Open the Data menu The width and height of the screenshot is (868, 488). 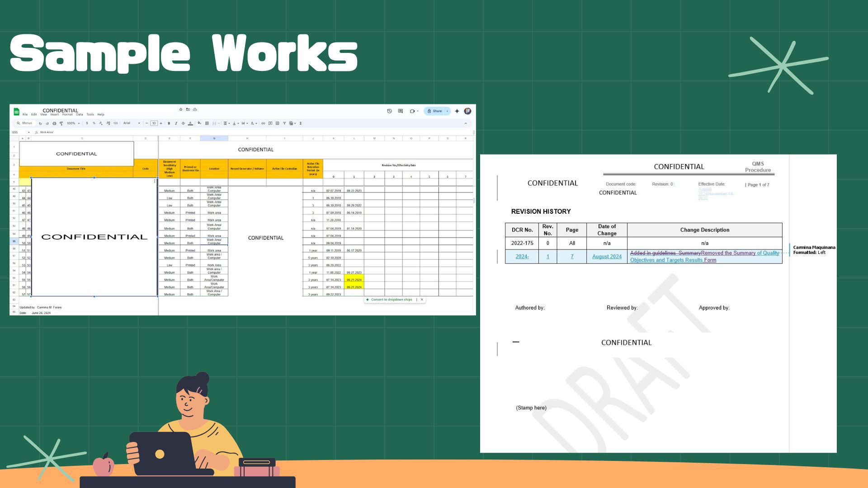tap(80, 114)
